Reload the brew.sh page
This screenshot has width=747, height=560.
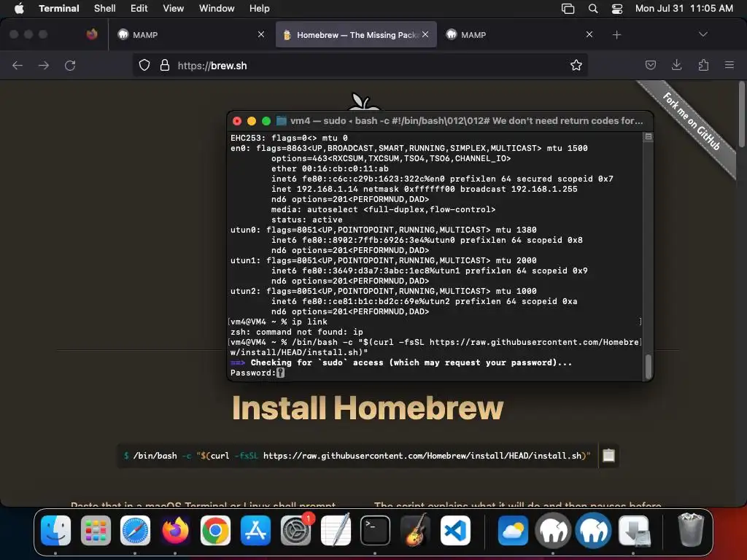[x=70, y=65]
